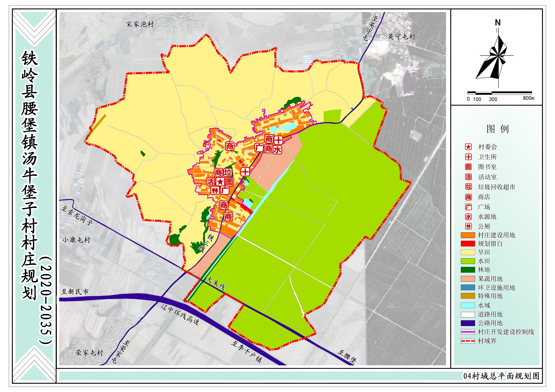Click the red 规划留白 legend swatch
Viewport: 555px width, 392px height.
coord(468,244)
